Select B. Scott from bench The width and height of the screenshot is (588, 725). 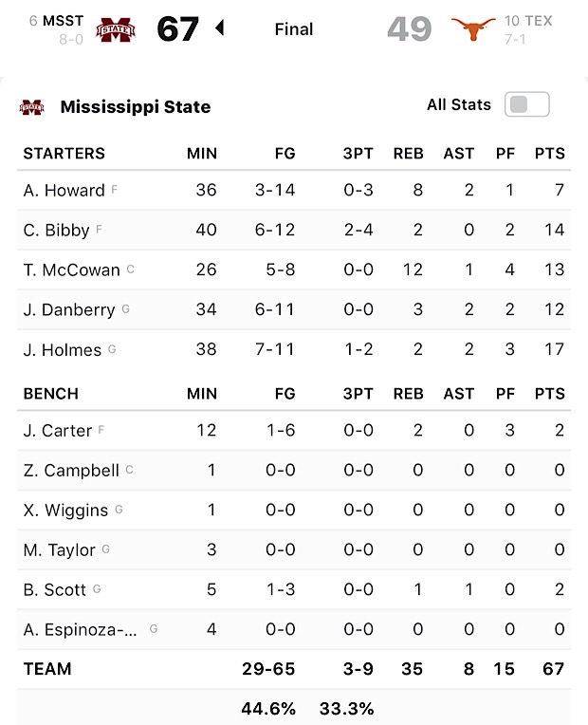click(x=55, y=589)
